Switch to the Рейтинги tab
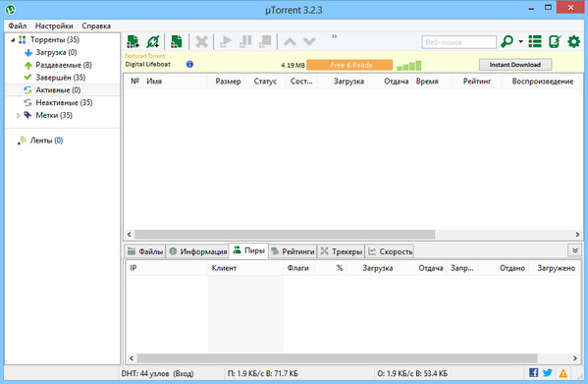The image size is (588, 384). 293,251
